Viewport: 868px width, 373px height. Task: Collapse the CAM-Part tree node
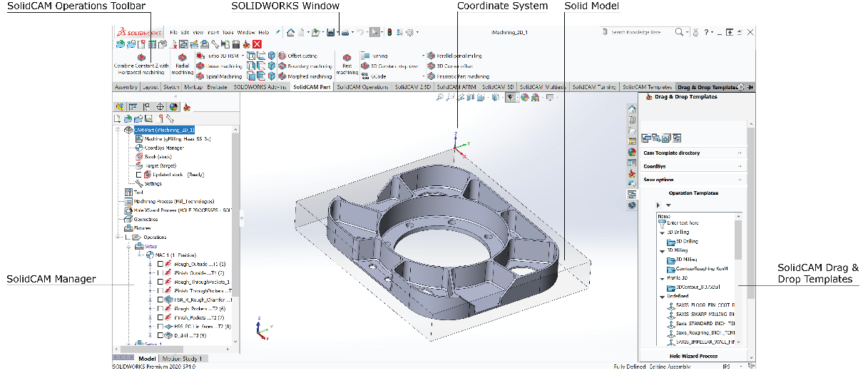pyautogui.click(x=118, y=130)
